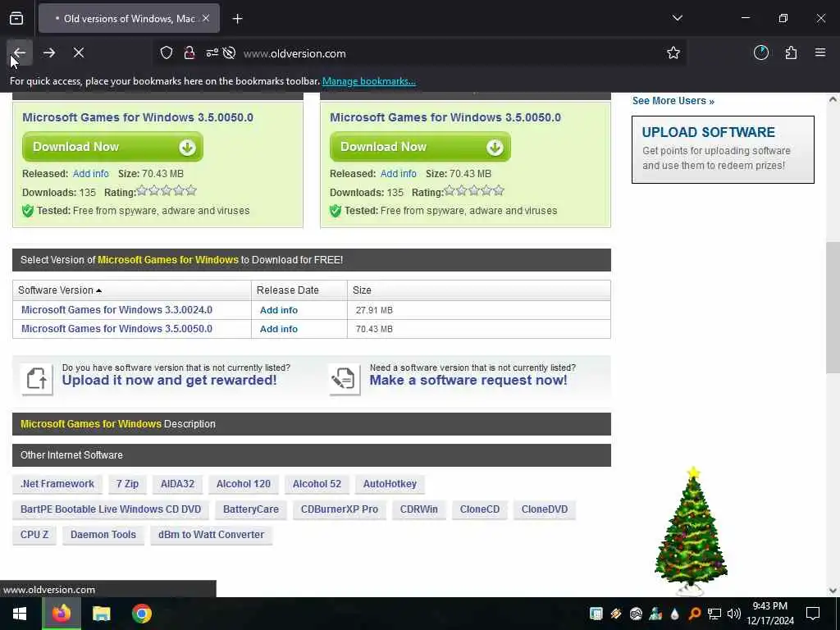This screenshot has width=840, height=630.
Task: Open left Microsoft Games 3.5.0050.0 title link
Action: (x=138, y=117)
